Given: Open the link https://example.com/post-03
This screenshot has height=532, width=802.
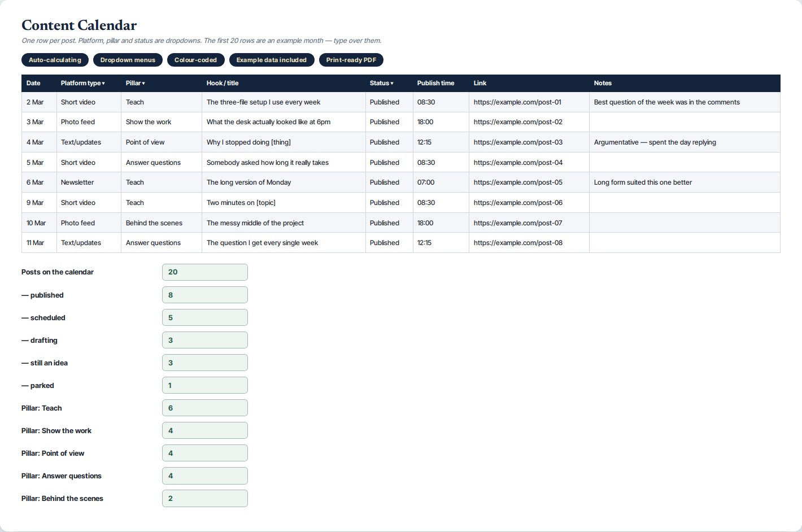Looking at the screenshot, I should coord(518,142).
